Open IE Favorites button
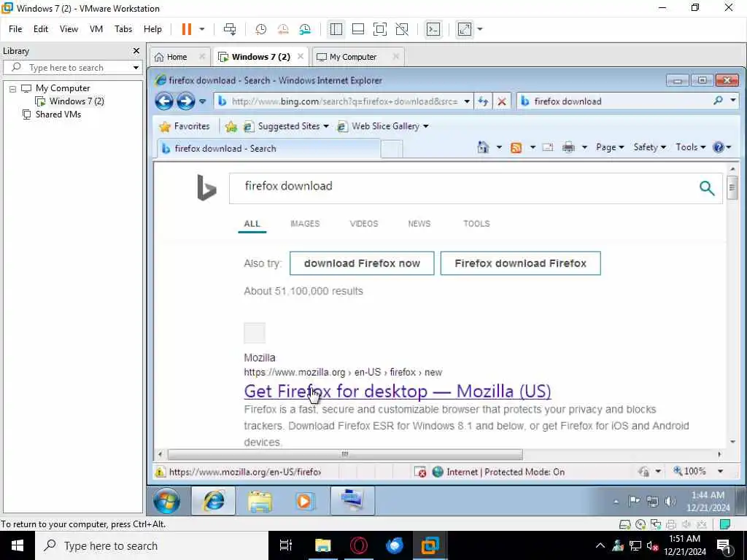The height and width of the screenshot is (560, 747). click(x=185, y=126)
